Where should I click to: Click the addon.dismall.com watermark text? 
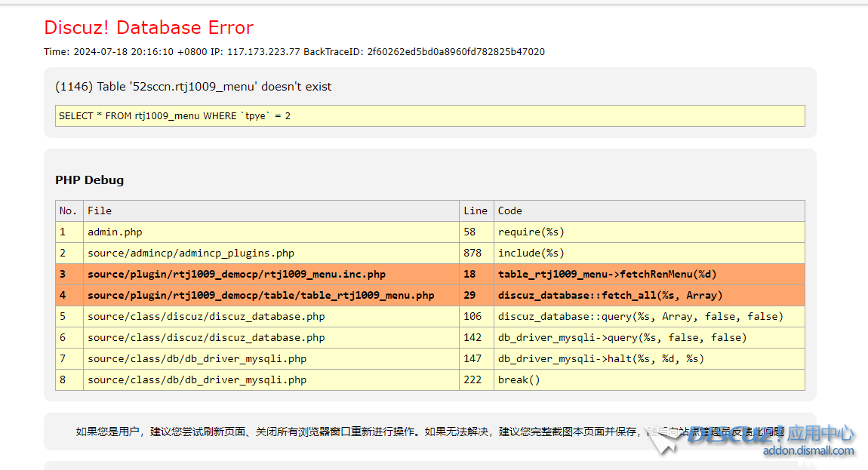pos(808,451)
